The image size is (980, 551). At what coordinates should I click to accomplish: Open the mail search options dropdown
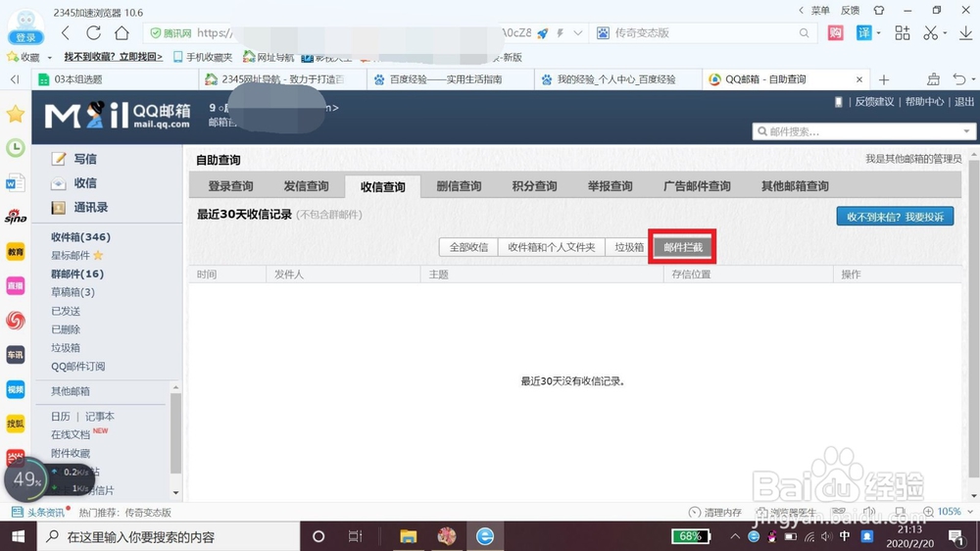966,131
